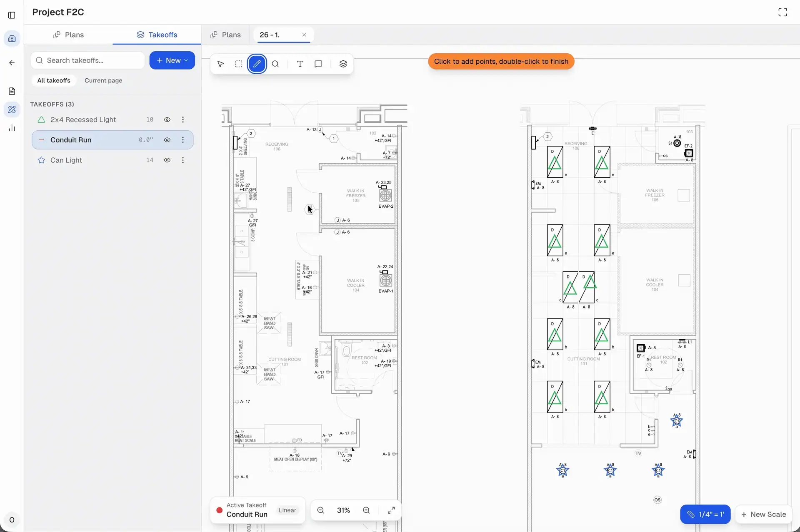Click the Conduit Run 0.0" length value
800x532 pixels.
(x=146, y=140)
